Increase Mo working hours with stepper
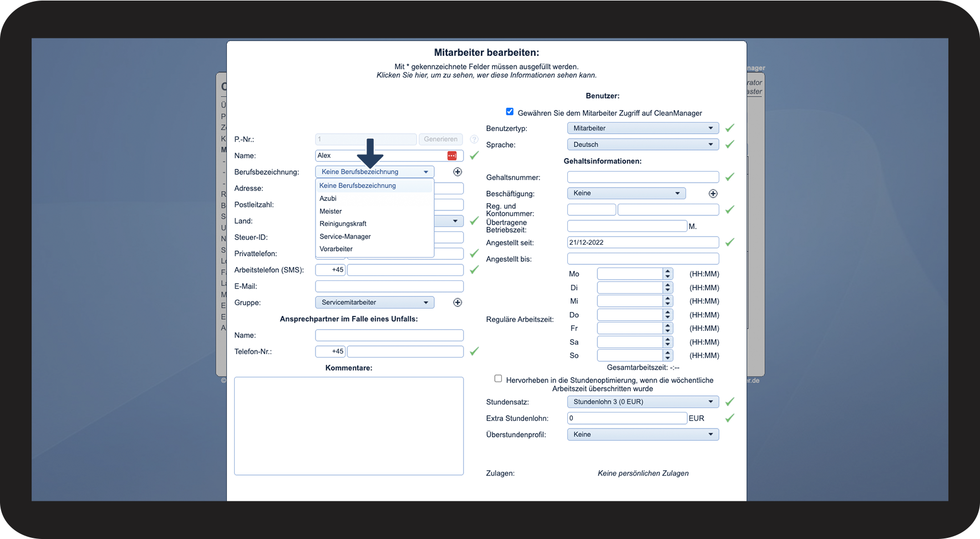 tap(668, 271)
